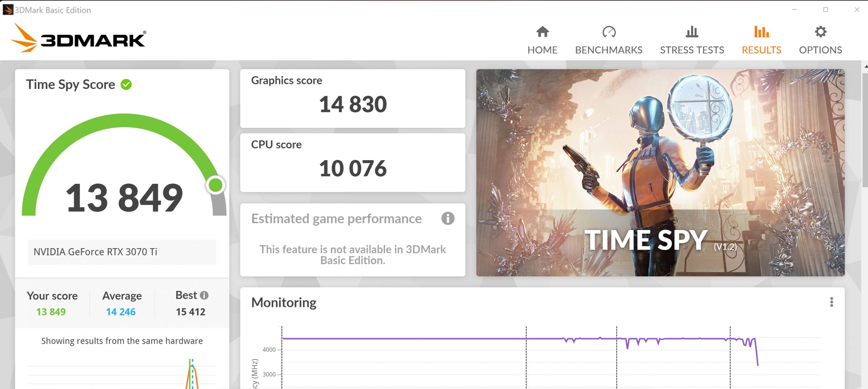The height and width of the screenshot is (389, 868).
Task: Click the main score 13 849
Action: (124, 198)
